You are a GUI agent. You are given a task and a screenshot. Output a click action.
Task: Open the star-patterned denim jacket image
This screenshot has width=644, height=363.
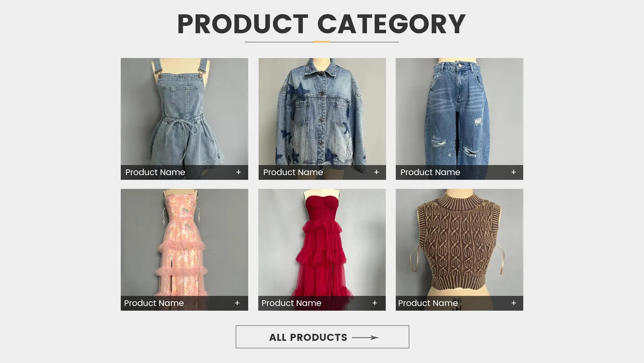[322, 112]
